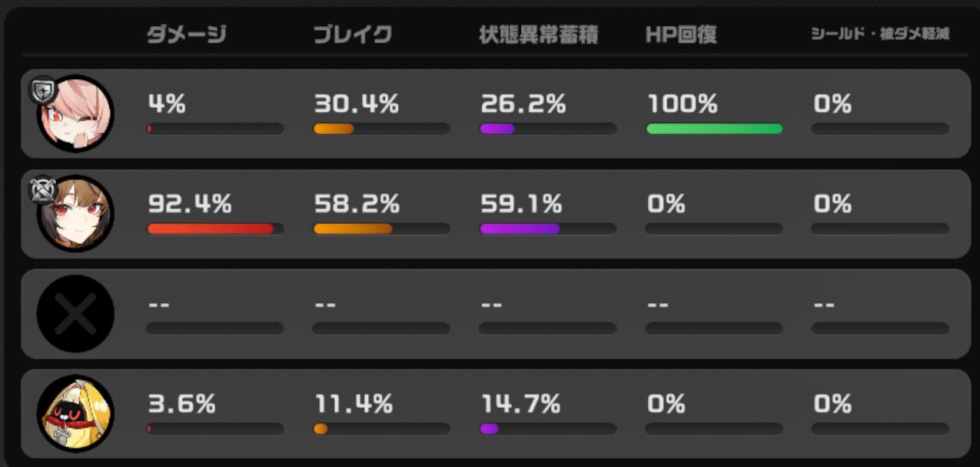This screenshot has width=980, height=467.
Task: Click the 11.4% break value
Action: 354,404
